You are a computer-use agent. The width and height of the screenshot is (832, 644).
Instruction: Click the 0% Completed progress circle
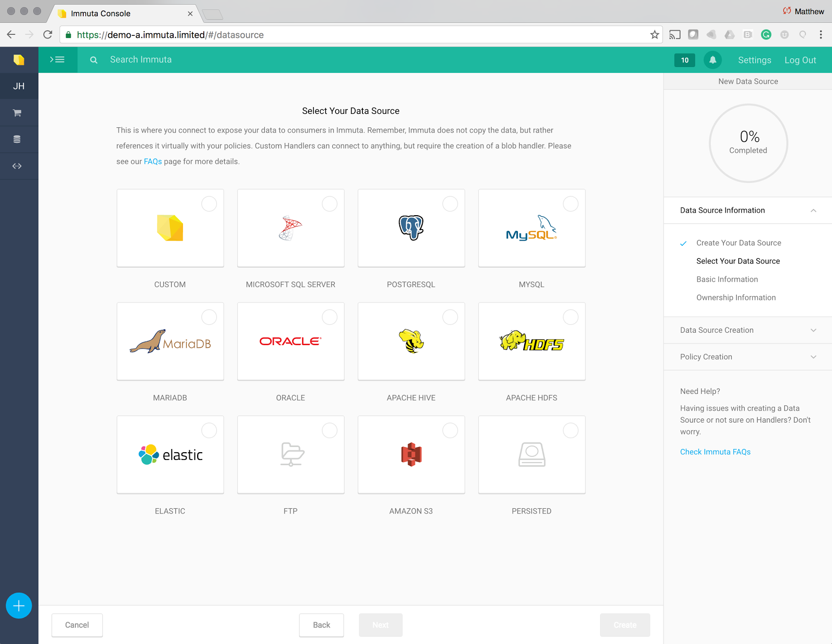pos(748,143)
